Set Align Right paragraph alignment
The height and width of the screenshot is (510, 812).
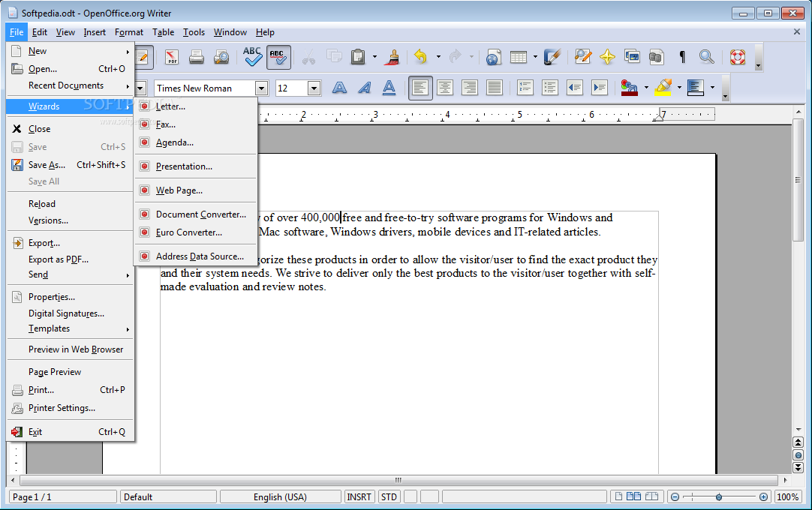click(x=470, y=88)
